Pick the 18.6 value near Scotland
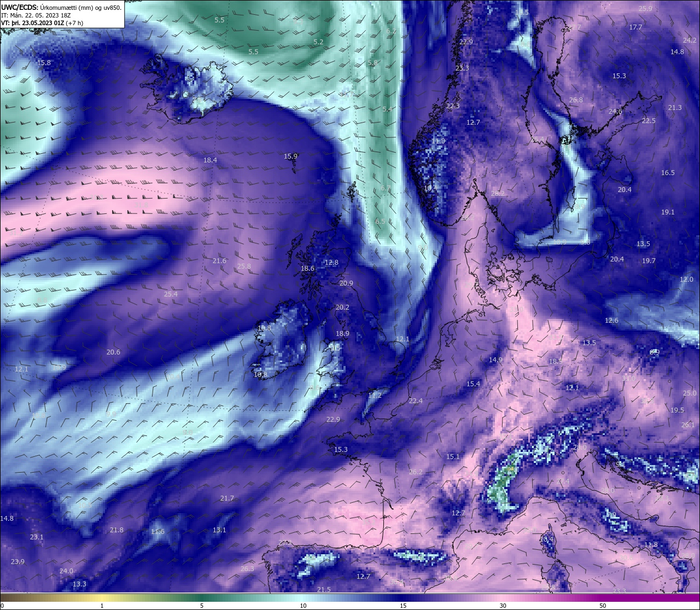This screenshot has width=700, height=610. click(x=307, y=269)
